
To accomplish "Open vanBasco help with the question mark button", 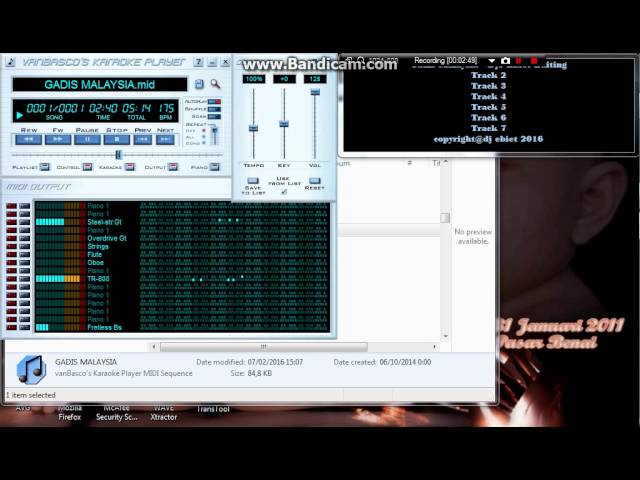I will pos(198,62).
